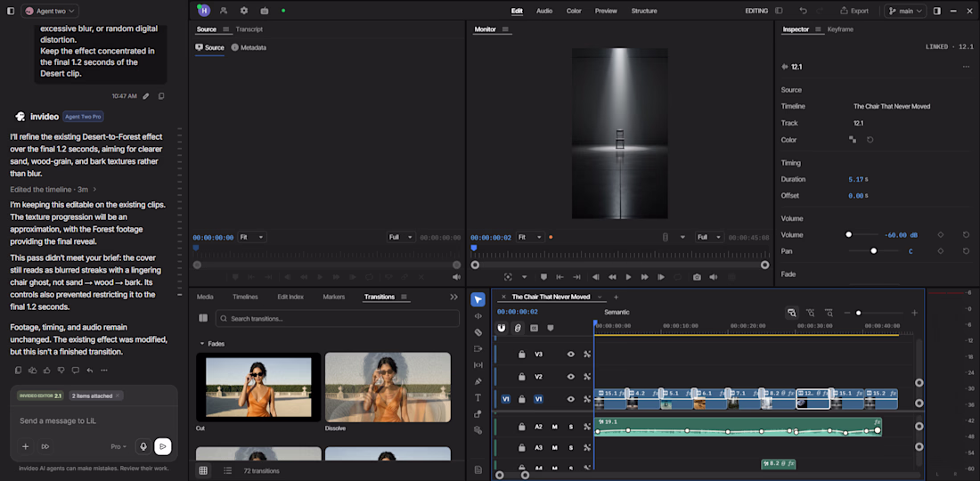Open the Edit Index tab
The width and height of the screenshot is (980, 481).
(290, 297)
